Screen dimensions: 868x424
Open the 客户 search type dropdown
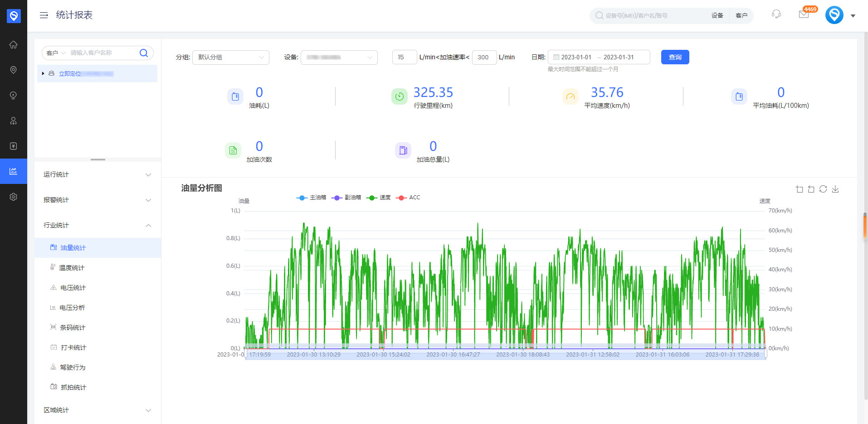56,53
